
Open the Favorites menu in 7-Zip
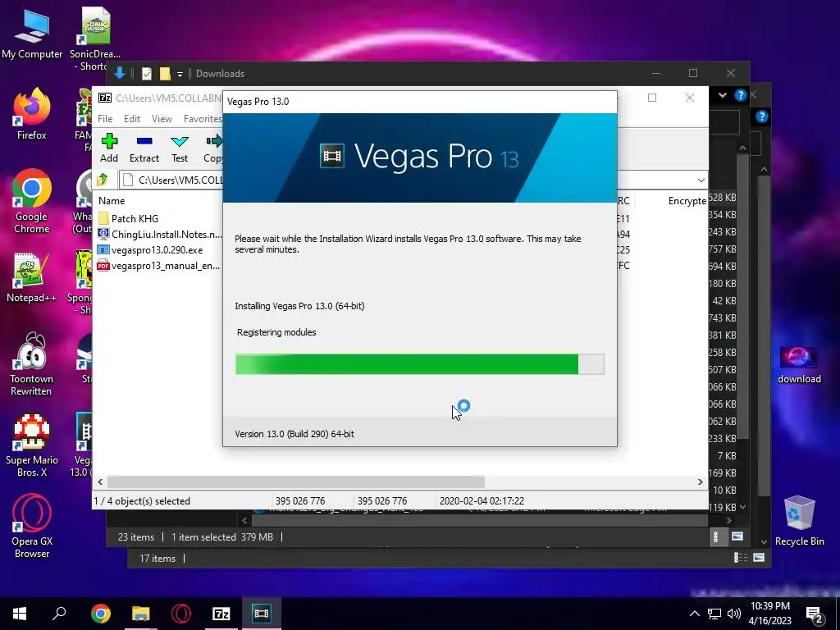point(203,119)
